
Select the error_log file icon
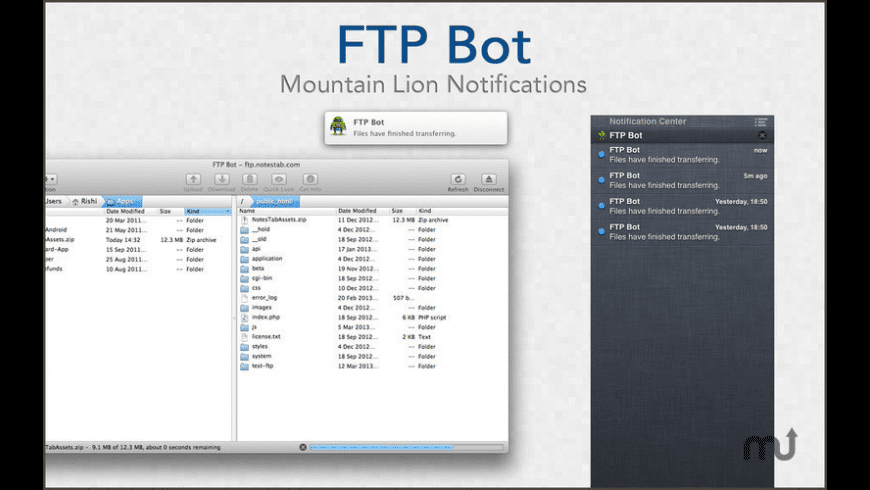(x=244, y=298)
